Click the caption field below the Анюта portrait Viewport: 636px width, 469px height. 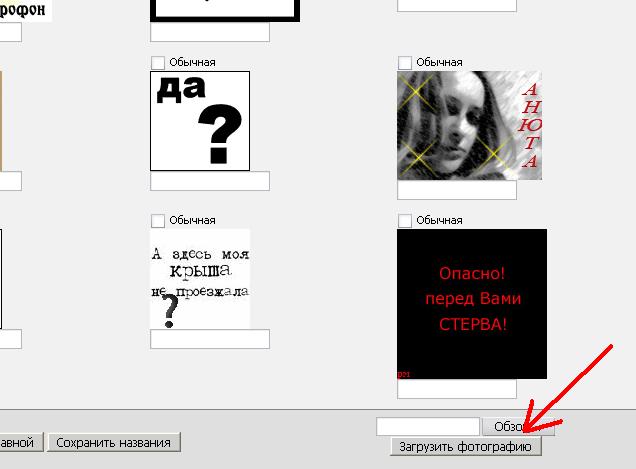click(457, 190)
